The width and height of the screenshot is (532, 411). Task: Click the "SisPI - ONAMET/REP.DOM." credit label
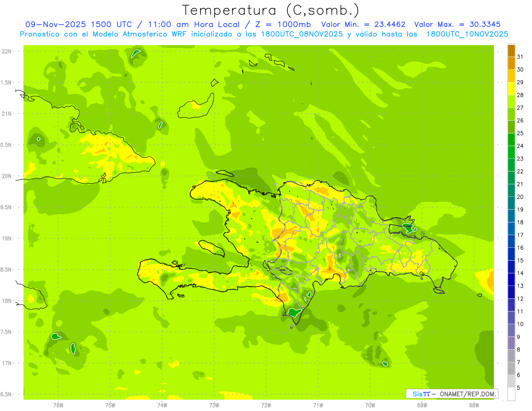(452, 393)
